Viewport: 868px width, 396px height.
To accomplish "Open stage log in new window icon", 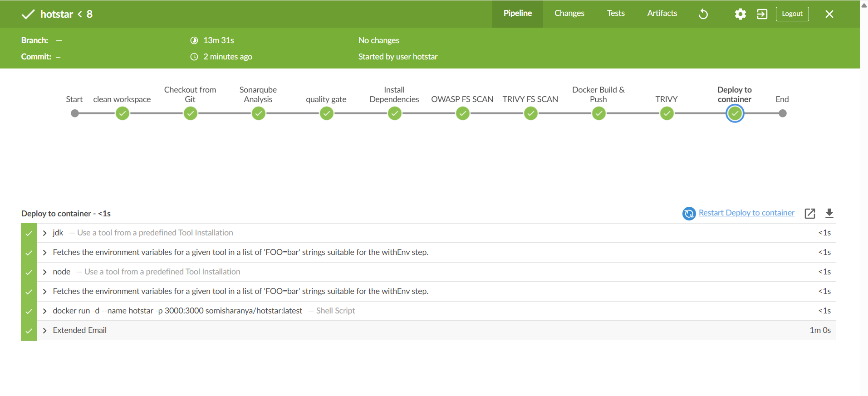I will pos(810,213).
